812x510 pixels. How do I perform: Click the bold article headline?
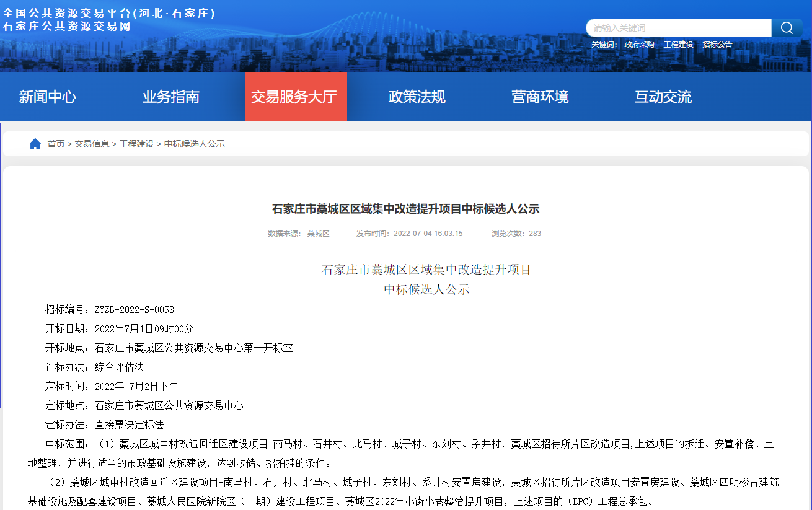[x=406, y=209]
